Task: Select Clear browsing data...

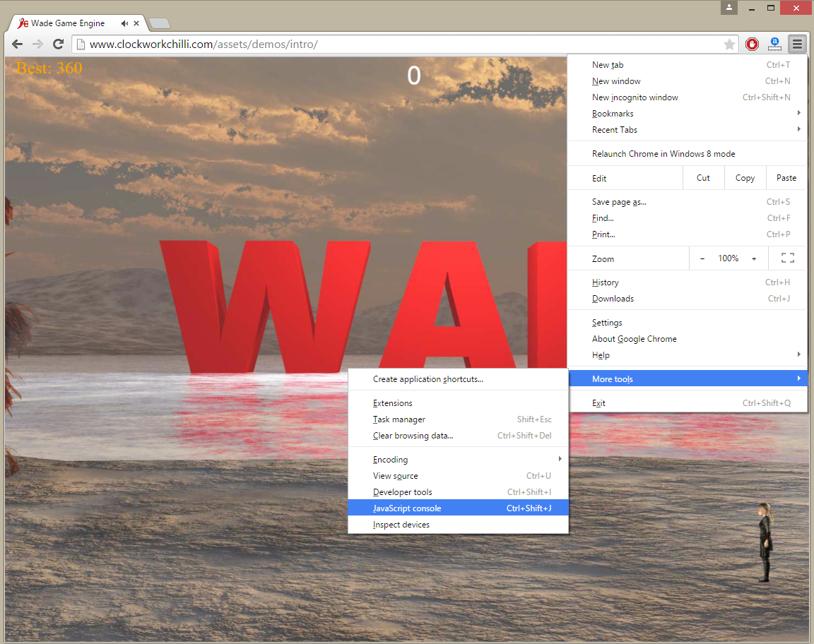Action: click(x=458, y=436)
